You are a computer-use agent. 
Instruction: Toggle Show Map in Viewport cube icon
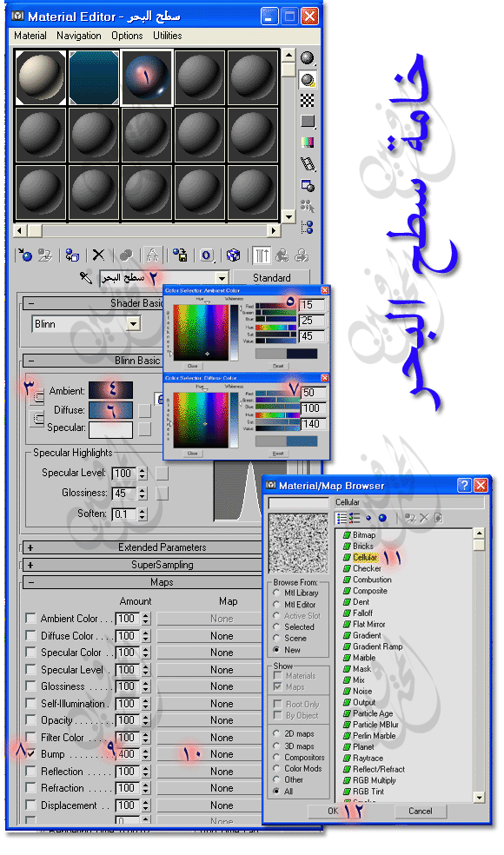click(x=234, y=255)
